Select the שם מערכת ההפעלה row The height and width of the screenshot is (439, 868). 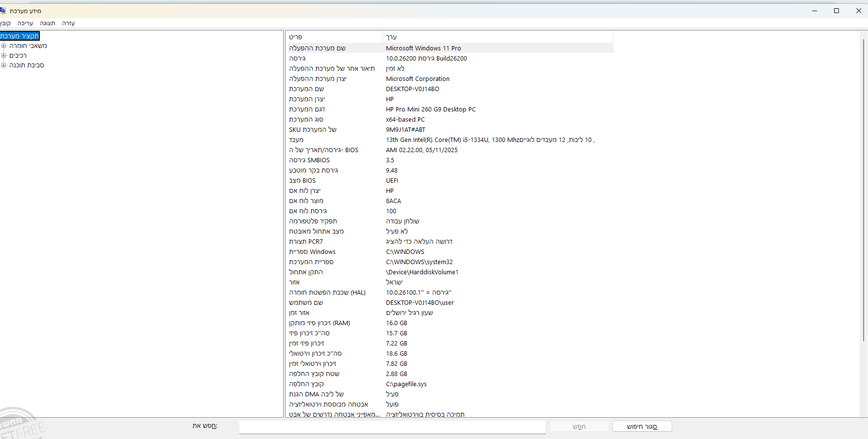pos(436,48)
